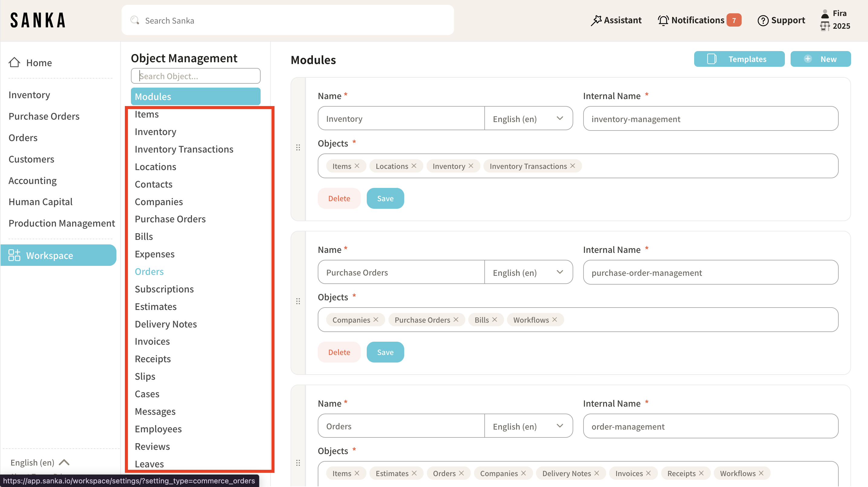Remove Inventory Transactions object tag

point(573,166)
